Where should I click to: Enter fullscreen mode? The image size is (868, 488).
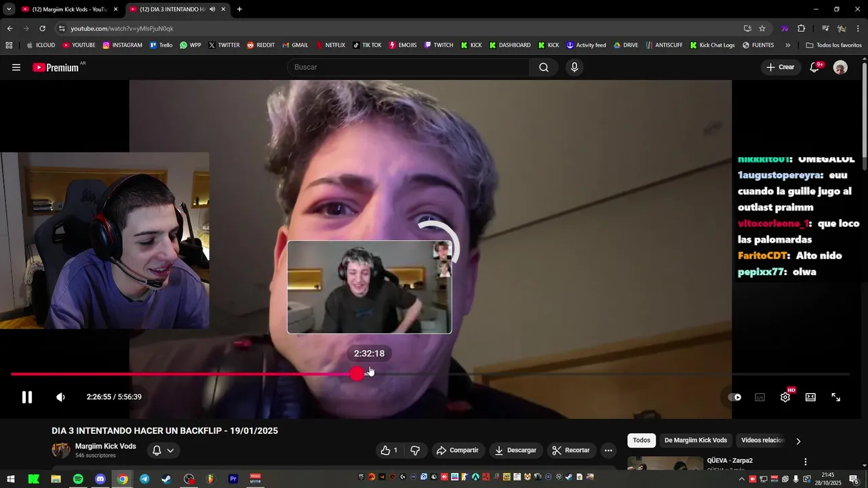click(836, 397)
